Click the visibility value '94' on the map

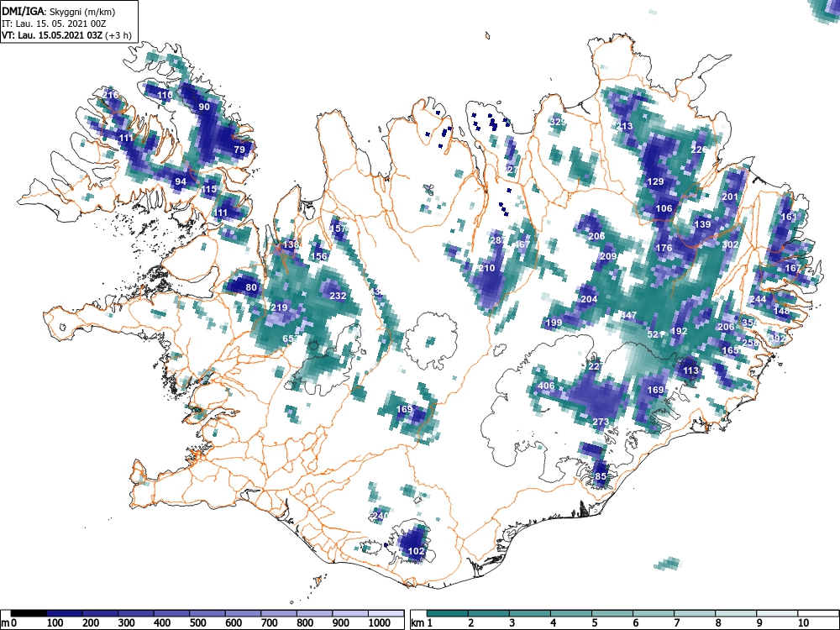click(x=181, y=181)
